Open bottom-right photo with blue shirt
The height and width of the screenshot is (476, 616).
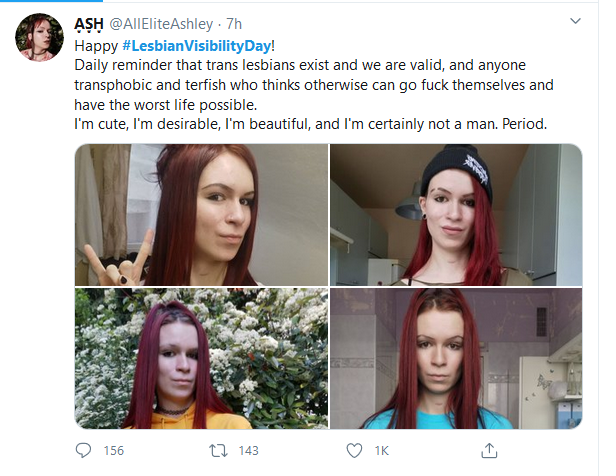456,358
